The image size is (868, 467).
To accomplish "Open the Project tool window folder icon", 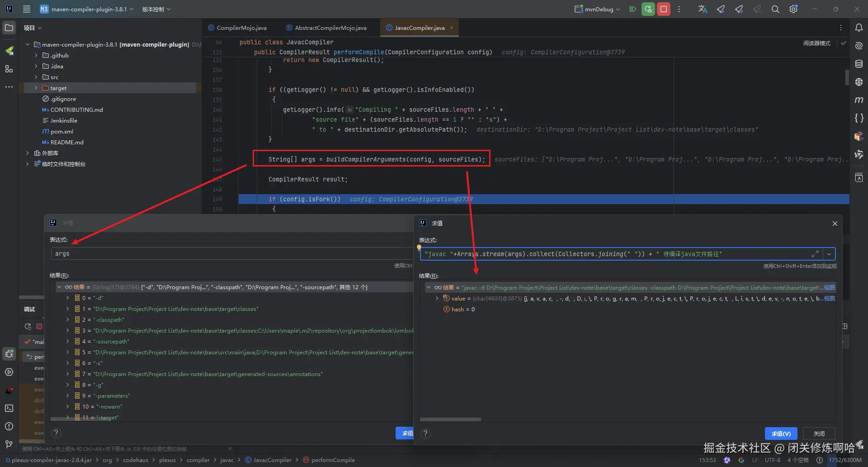I will [9, 28].
